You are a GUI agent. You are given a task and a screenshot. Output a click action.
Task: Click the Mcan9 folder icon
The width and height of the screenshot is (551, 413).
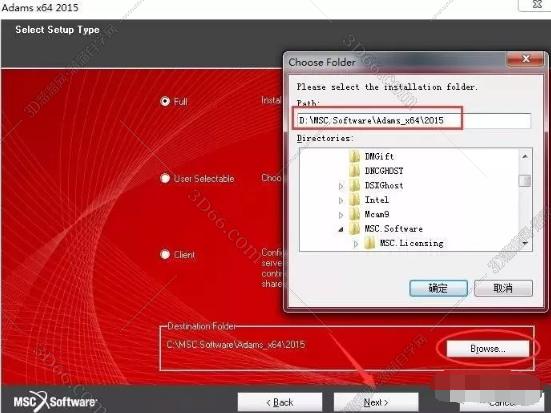coord(355,214)
